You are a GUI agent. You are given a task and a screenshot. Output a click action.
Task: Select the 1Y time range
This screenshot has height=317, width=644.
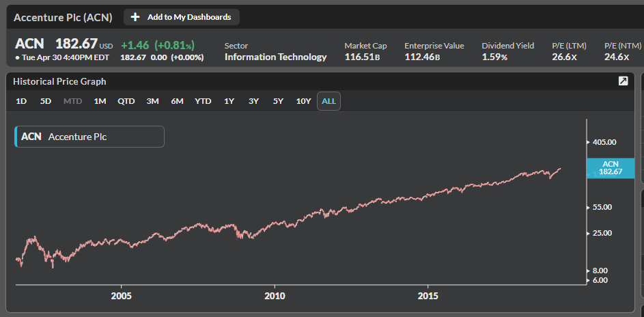click(229, 101)
